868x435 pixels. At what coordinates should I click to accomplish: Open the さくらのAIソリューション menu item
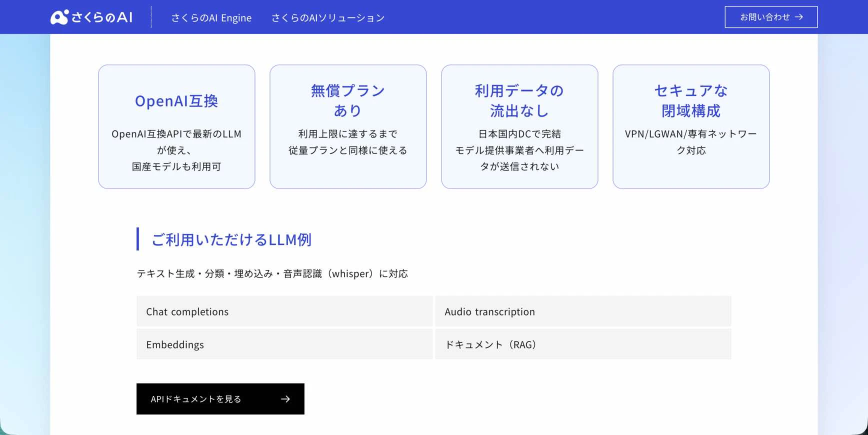click(x=328, y=18)
